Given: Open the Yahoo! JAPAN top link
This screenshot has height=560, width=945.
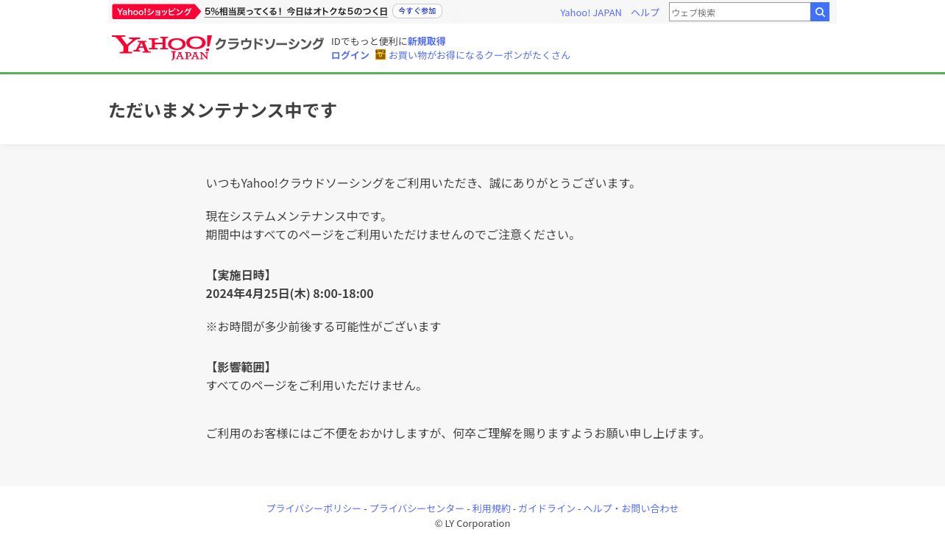Looking at the screenshot, I should click(590, 13).
